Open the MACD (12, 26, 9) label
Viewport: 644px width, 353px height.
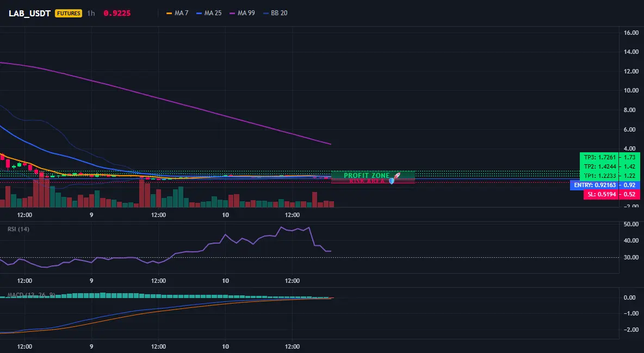pyautogui.click(x=31, y=295)
